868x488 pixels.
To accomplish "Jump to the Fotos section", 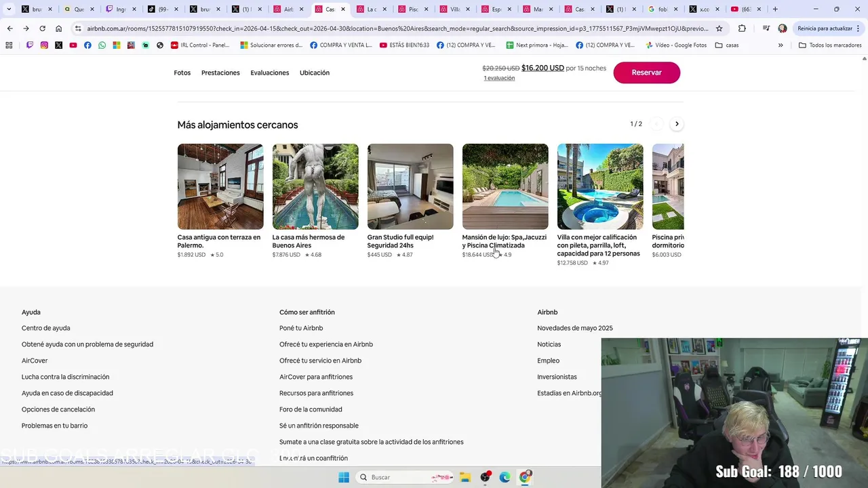I will 182,73.
